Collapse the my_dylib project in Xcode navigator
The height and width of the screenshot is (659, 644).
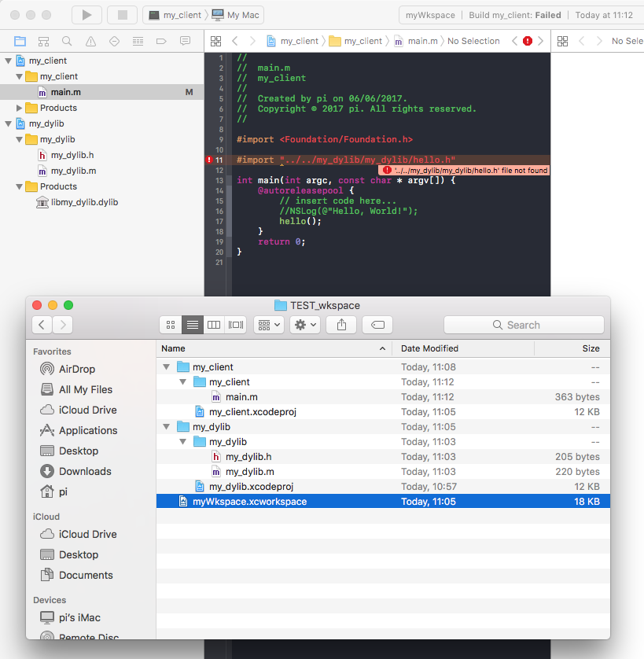(9, 124)
